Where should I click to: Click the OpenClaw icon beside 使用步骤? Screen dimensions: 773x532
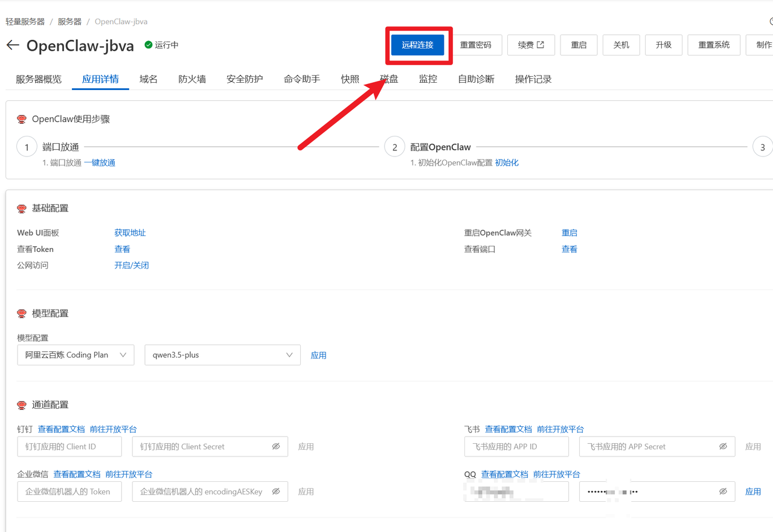(22, 119)
